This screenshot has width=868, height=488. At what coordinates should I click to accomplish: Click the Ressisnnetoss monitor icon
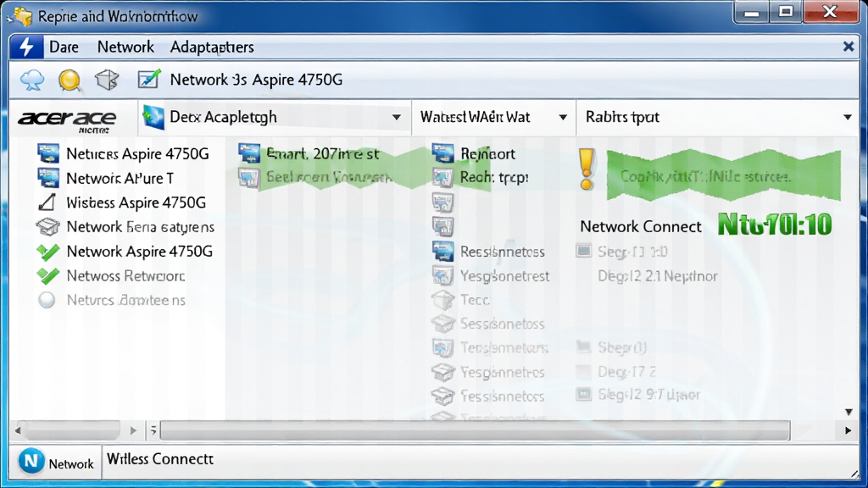point(442,251)
